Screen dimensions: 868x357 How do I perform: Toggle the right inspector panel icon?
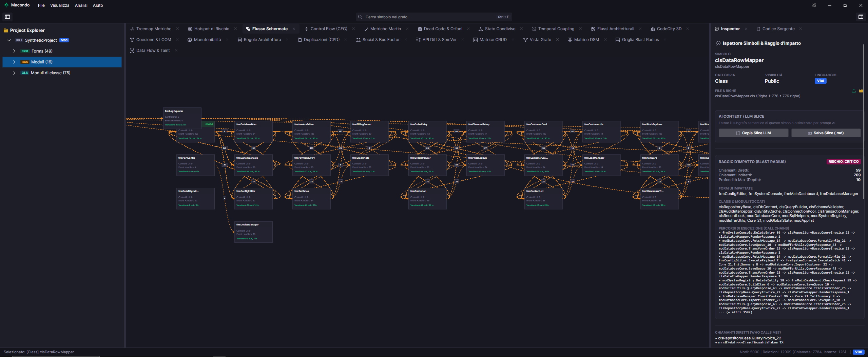(x=861, y=17)
